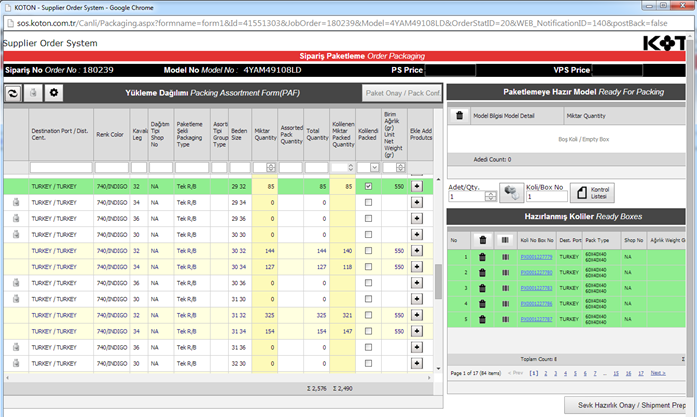
Task: Click the greyed print icon in PAF toolbar
Action: (x=33, y=93)
